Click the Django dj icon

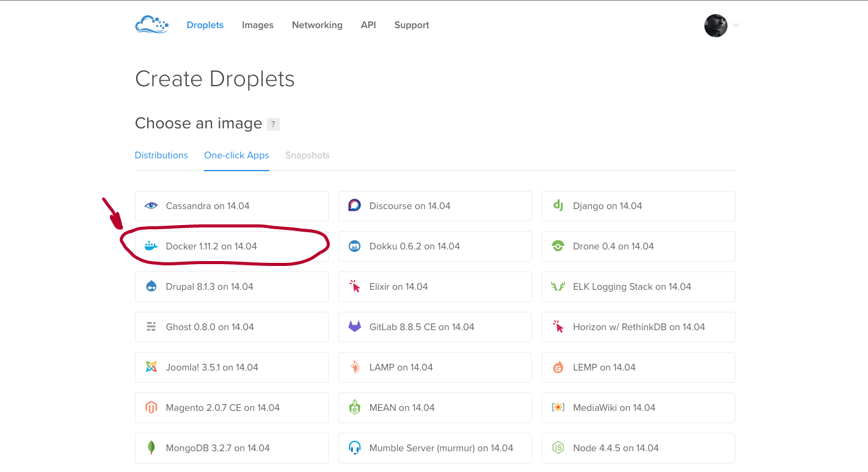point(558,206)
